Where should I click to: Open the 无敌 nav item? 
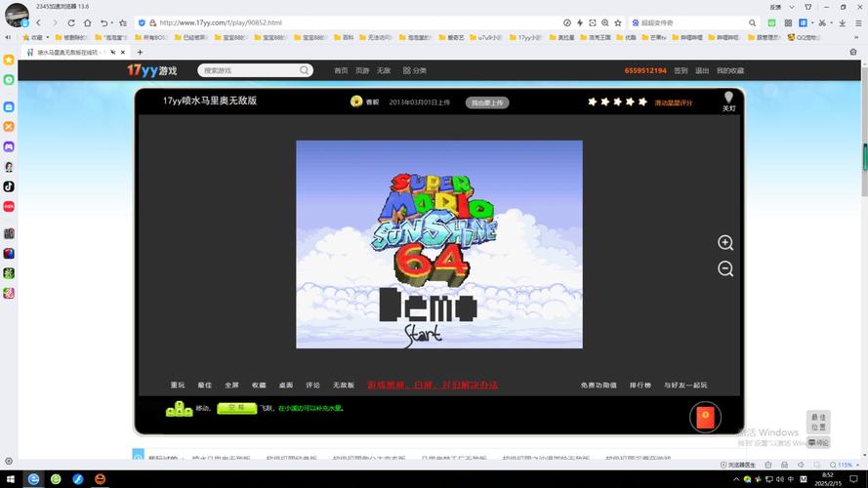(x=384, y=70)
